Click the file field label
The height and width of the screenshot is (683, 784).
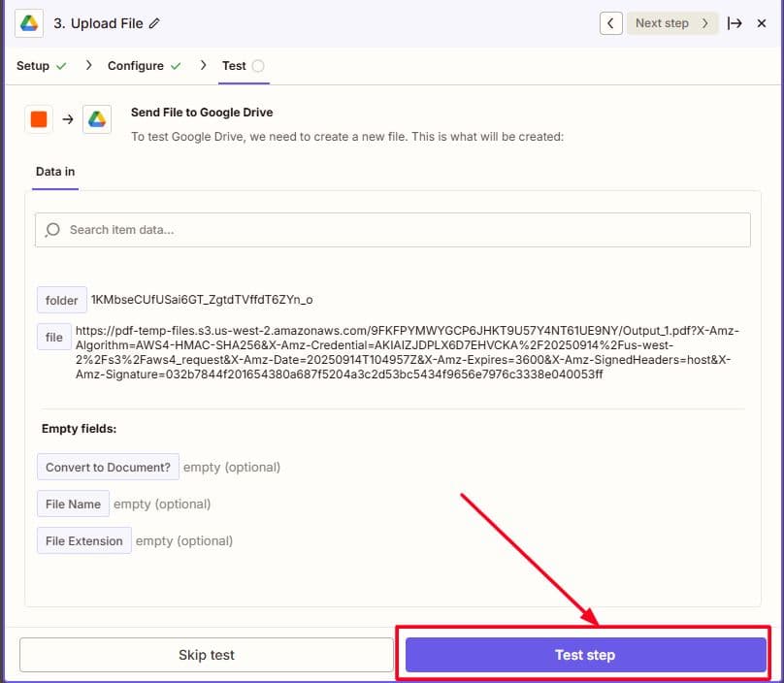pos(54,338)
